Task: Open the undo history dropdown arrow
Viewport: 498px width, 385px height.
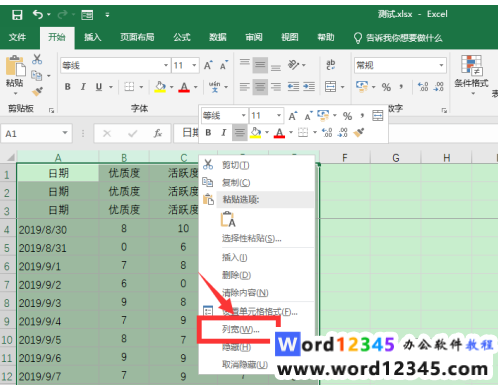Action: (x=49, y=14)
